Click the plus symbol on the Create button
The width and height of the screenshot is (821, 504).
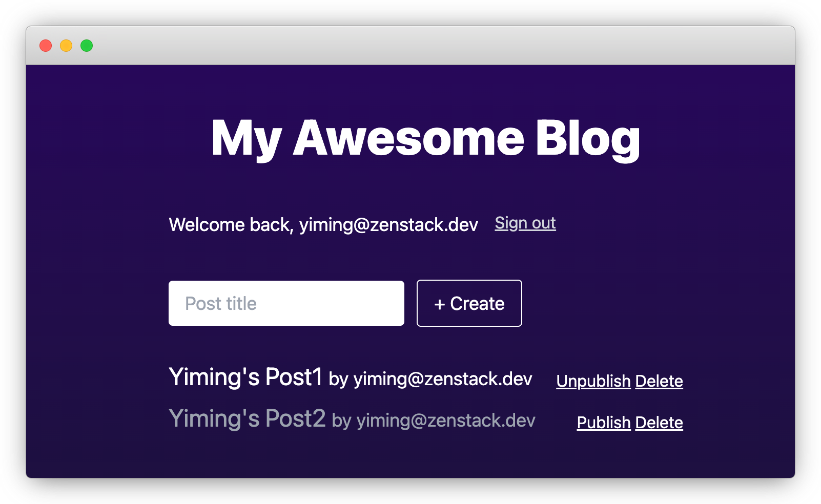[x=439, y=304]
